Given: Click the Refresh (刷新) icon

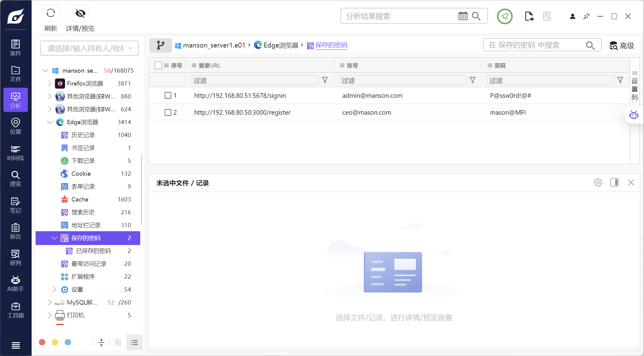Looking at the screenshot, I should [x=51, y=13].
